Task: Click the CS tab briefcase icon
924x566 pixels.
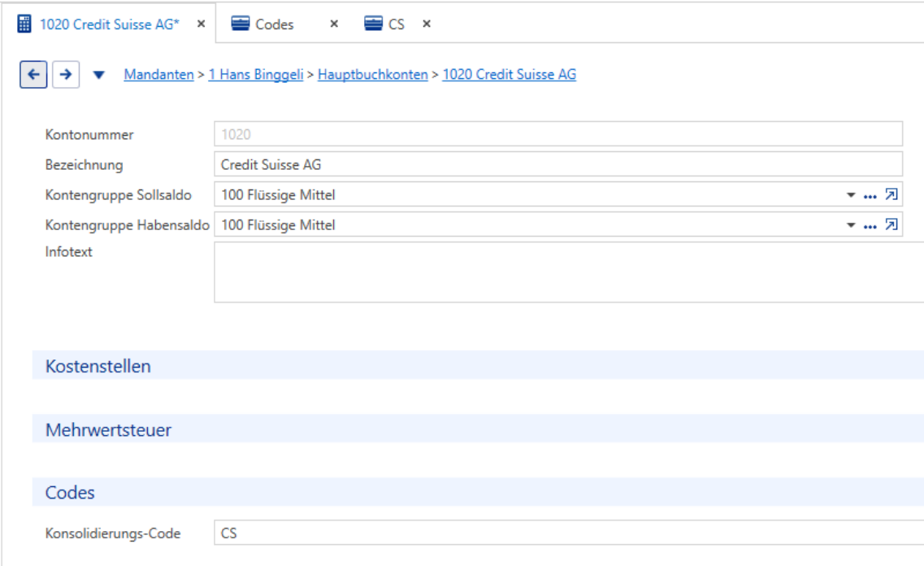Action: pyautogui.click(x=373, y=24)
